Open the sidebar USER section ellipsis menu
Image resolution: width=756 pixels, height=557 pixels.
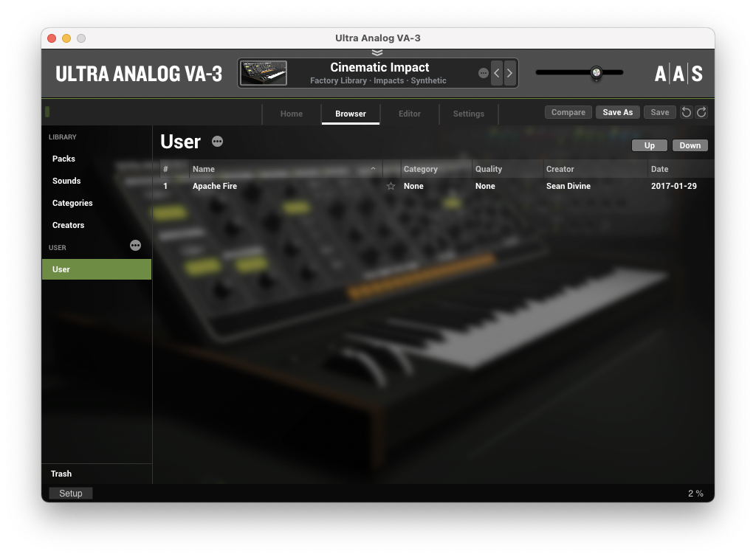135,246
